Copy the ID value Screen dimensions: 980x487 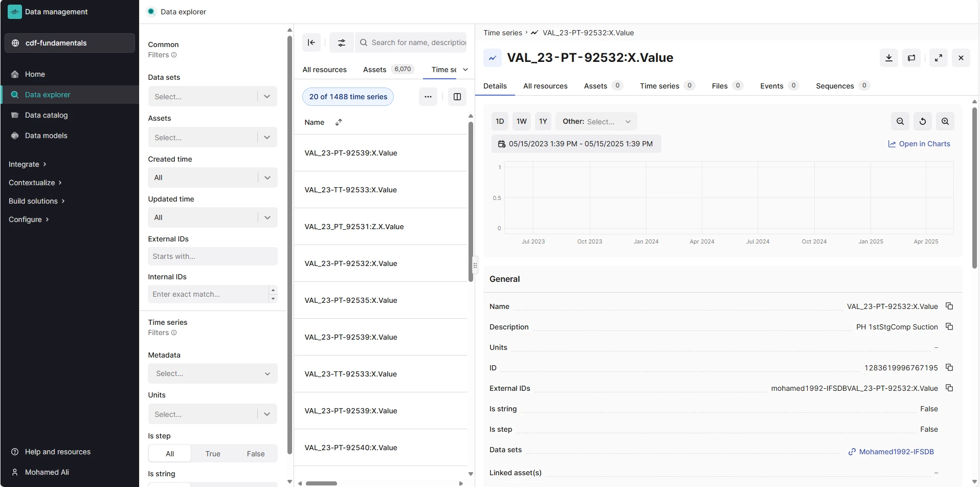click(949, 367)
